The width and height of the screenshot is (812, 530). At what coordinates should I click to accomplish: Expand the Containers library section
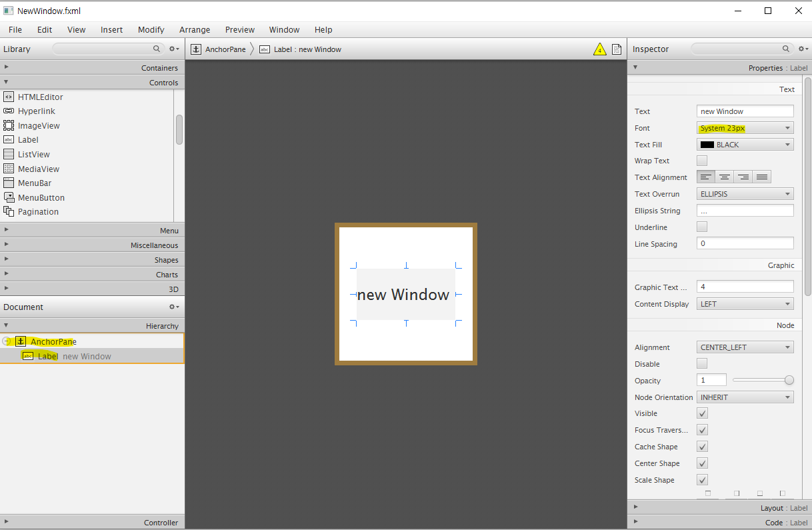tap(92, 67)
